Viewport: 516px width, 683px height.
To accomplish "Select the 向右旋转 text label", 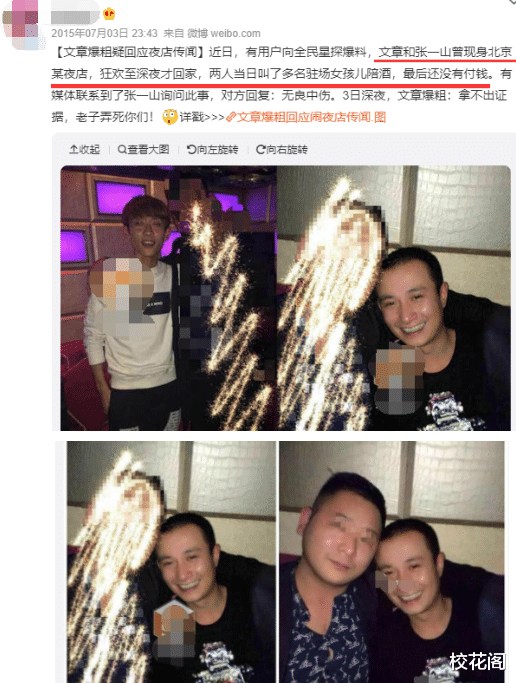I will 287,149.
